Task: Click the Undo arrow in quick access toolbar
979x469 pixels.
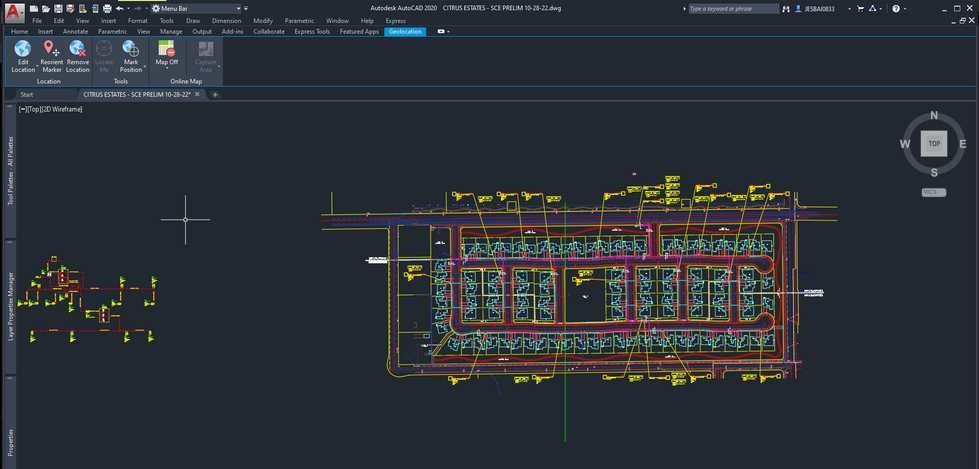Action: point(119,8)
